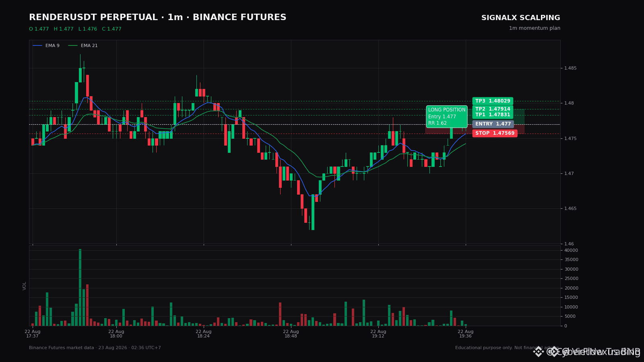This screenshot has width=644, height=362.
Task: Select the '1m momentum plan' subtitle
Action: [535, 28]
